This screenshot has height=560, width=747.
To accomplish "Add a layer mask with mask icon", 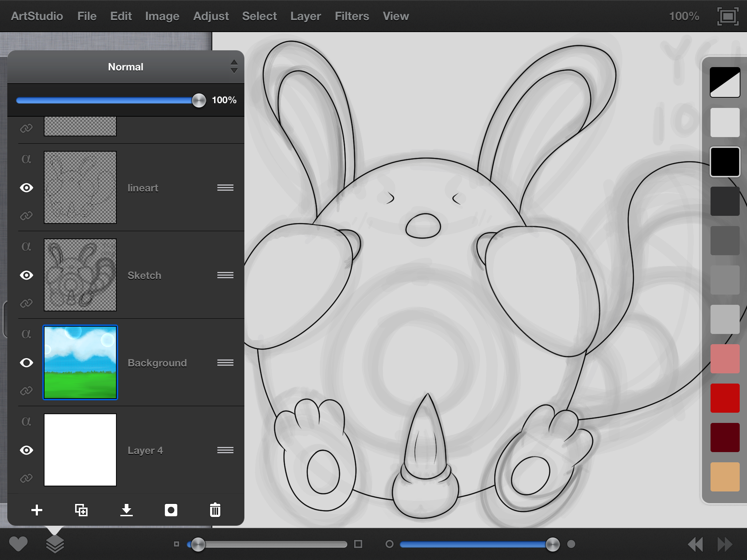I will [x=171, y=510].
